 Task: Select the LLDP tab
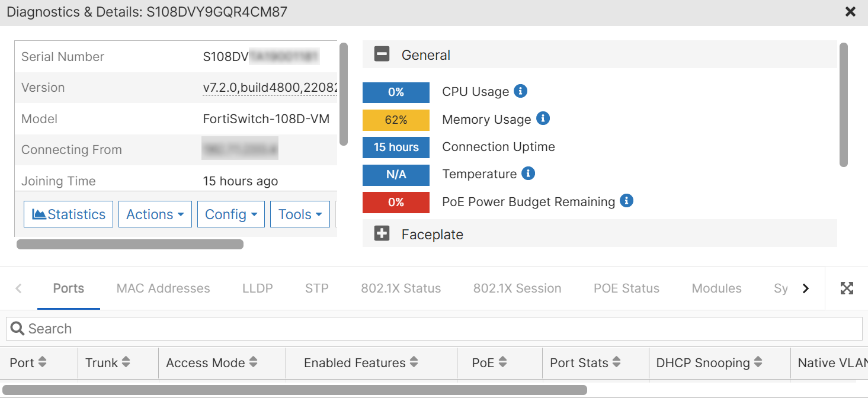257,288
